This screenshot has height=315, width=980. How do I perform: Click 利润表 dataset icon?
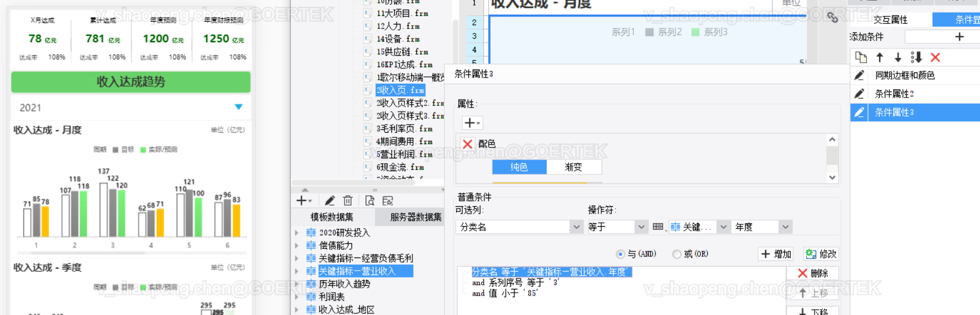(311, 297)
